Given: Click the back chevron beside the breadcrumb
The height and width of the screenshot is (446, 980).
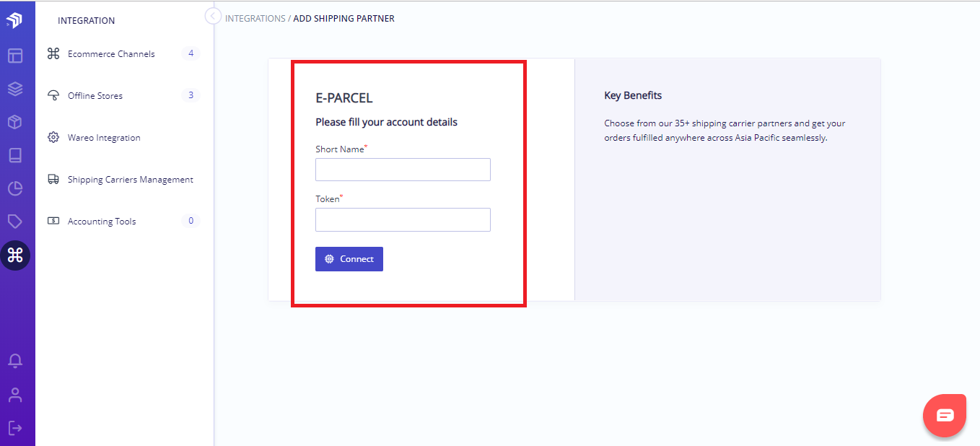Looking at the screenshot, I should click(x=212, y=15).
